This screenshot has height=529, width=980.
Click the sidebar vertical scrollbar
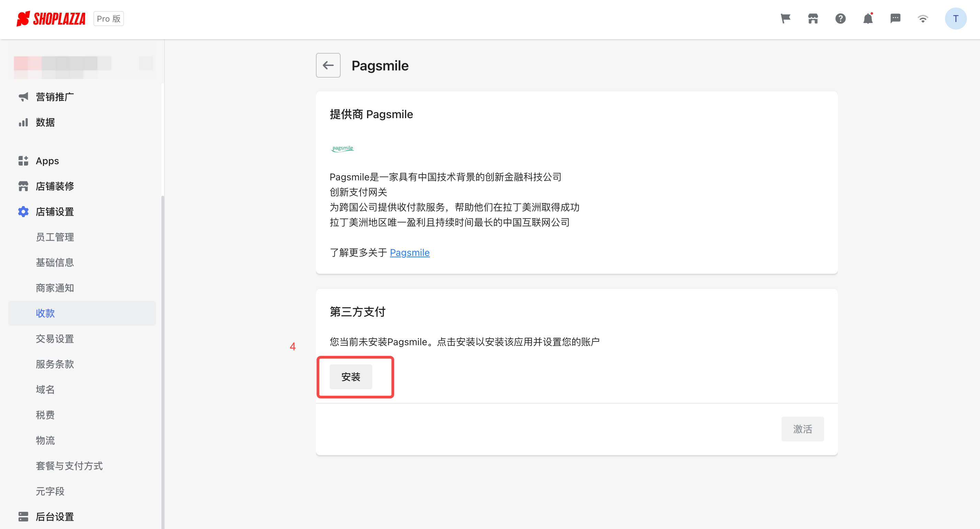click(162, 362)
